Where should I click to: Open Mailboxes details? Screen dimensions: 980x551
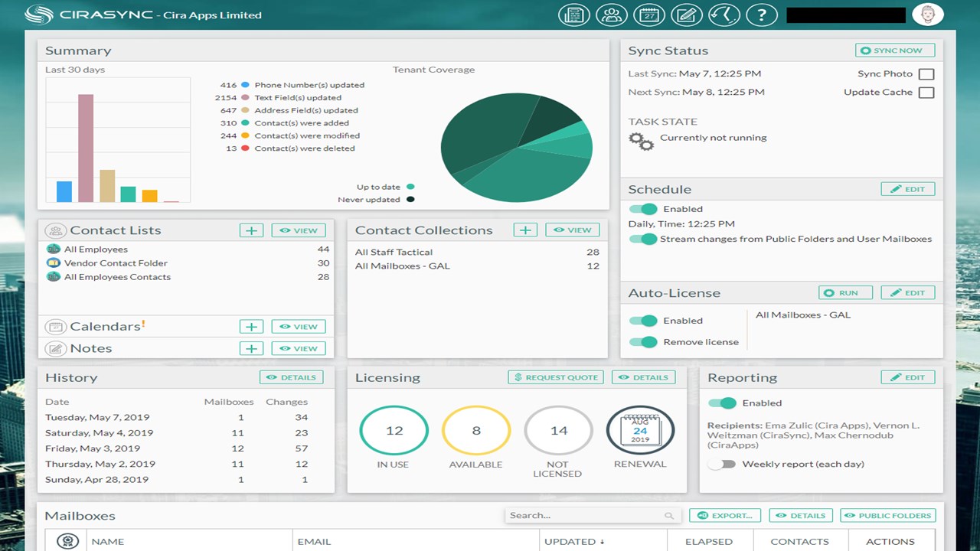[x=801, y=516]
